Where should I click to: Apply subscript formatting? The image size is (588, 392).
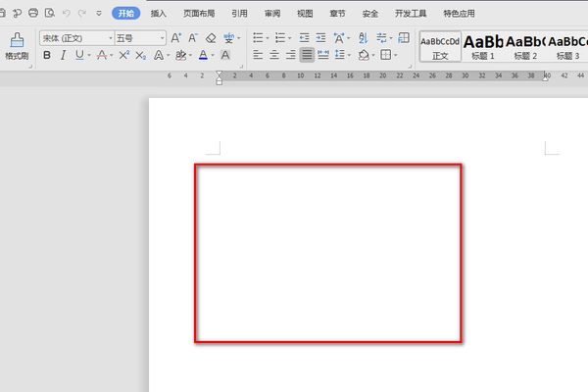point(142,56)
